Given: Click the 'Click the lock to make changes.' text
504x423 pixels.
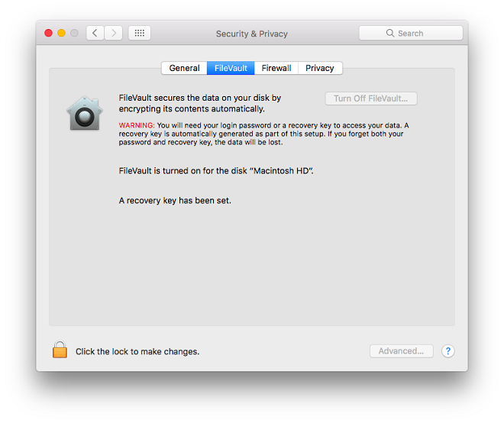Looking at the screenshot, I should pos(137,352).
